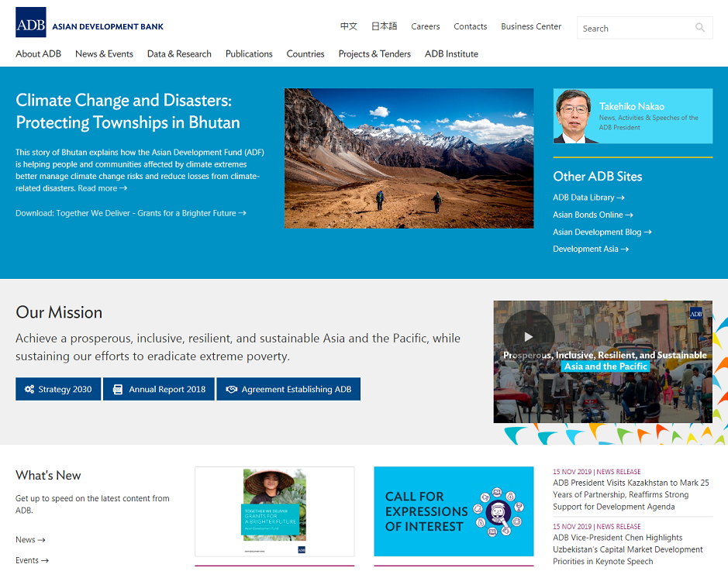Screen dimensions: 728x571
Task: Open the Careers link
Action: point(426,26)
